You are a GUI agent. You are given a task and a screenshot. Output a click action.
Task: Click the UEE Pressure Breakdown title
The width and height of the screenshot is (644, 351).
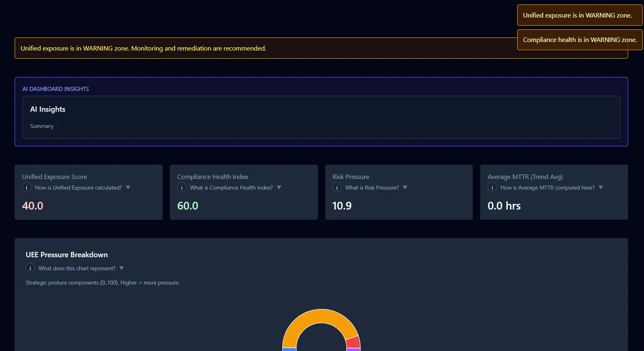(67, 255)
